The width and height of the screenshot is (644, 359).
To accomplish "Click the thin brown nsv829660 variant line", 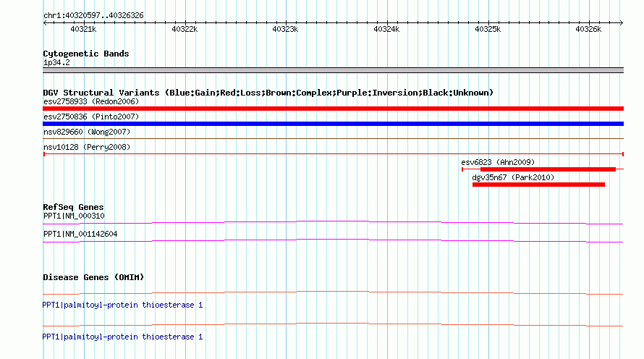I will click(333, 139).
